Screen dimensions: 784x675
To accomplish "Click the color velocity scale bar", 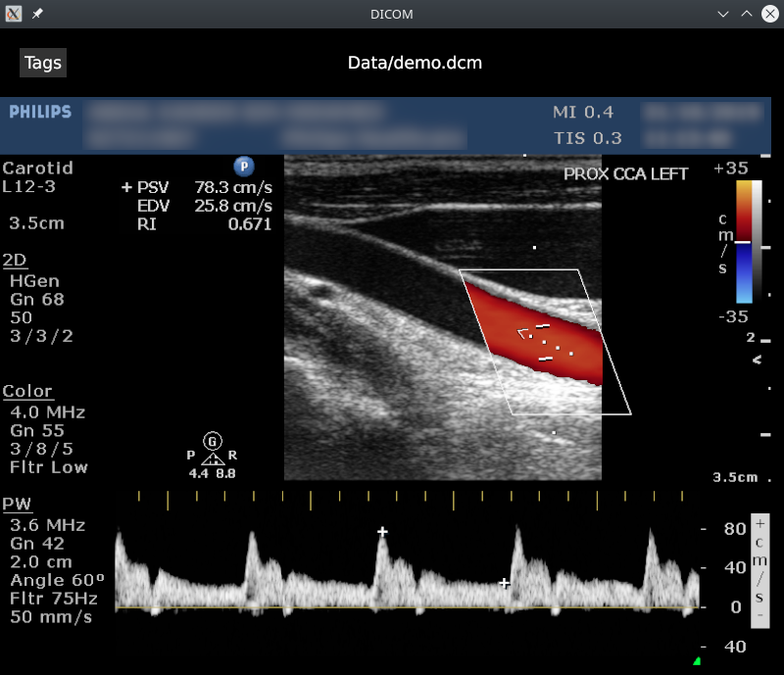I will (x=744, y=241).
